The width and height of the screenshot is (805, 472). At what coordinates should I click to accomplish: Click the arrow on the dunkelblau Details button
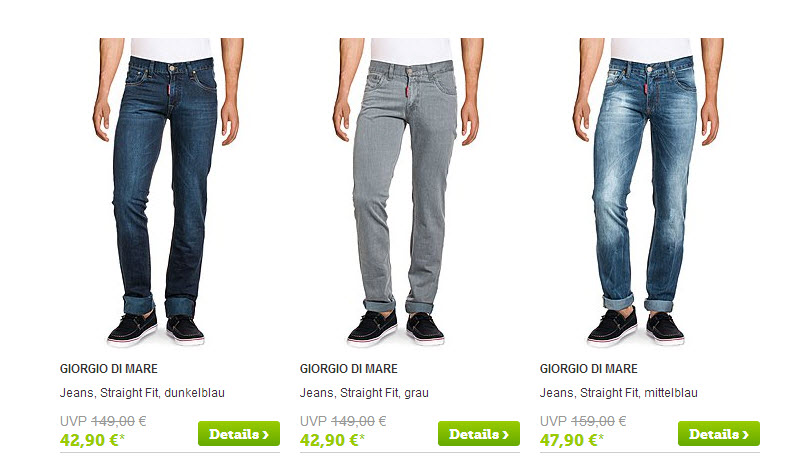click(265, 435)
